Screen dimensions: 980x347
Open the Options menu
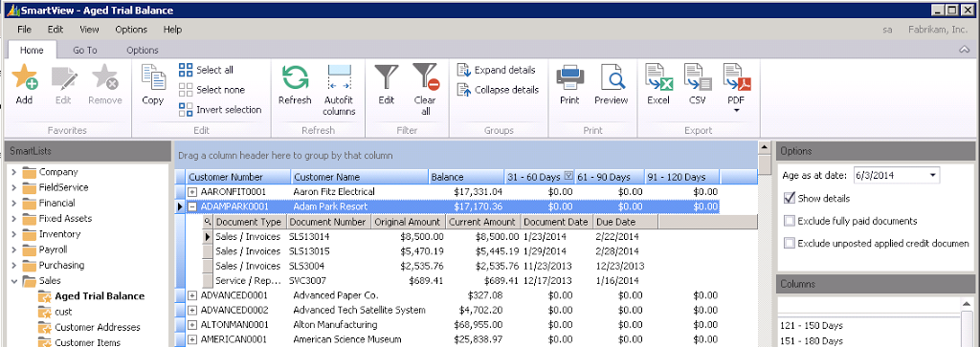131,30
